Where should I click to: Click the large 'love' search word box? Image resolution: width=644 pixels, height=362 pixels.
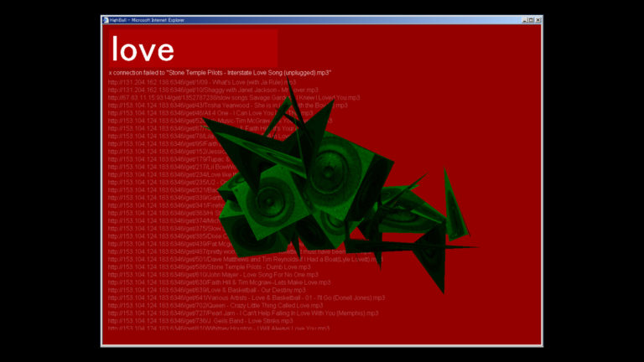click(x=193, y=48)
